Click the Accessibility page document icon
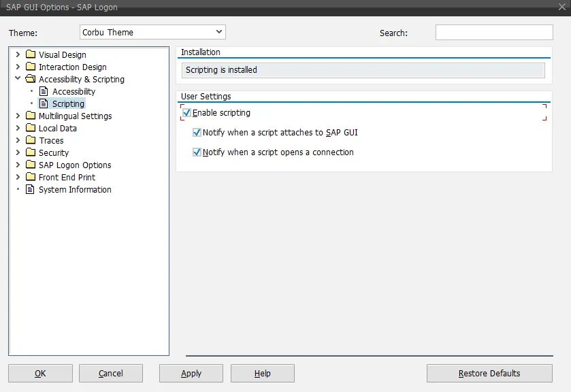The width and height of the screenshot is (571, 392). tap(44, 91)
